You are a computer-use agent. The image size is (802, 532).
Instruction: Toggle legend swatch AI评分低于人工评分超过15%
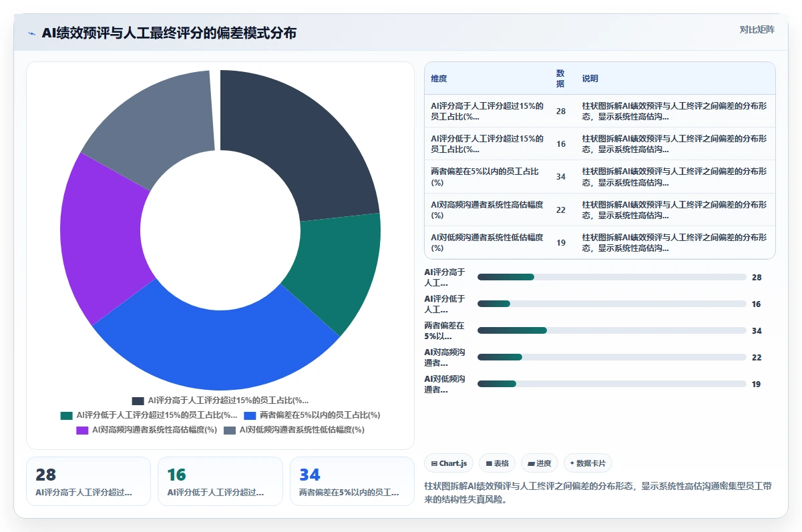click(x=66, y=415)
